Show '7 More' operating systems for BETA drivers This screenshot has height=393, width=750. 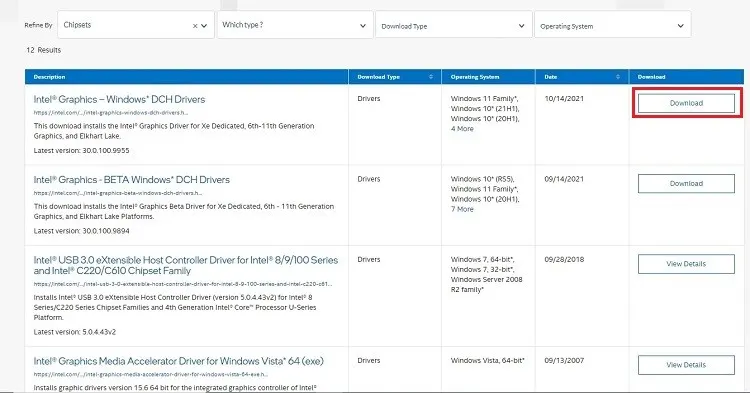pyautogui.click(x=462, y=209)
